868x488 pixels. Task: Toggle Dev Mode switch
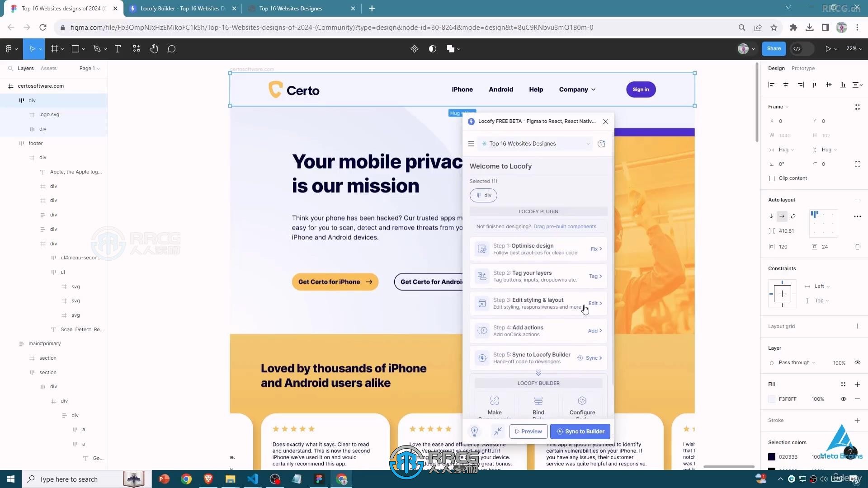(802, 49)
